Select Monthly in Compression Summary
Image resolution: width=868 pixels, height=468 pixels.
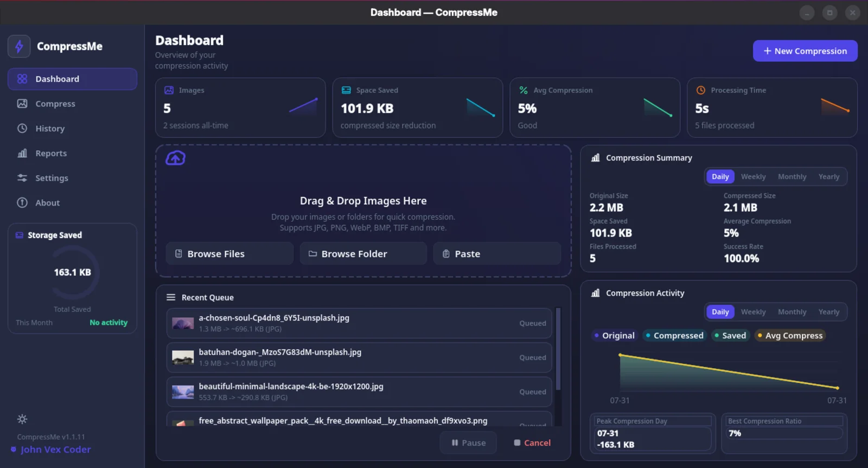point(792,177)
